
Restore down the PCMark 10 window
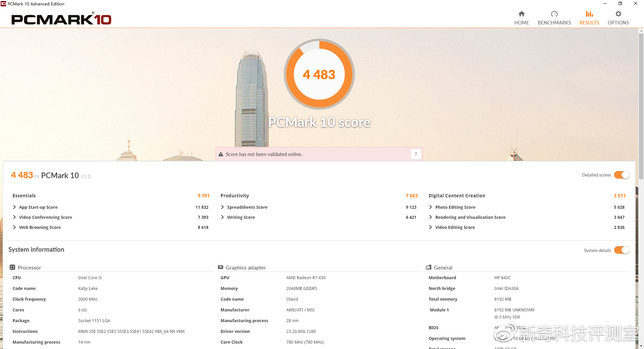(x=620, y=4)
